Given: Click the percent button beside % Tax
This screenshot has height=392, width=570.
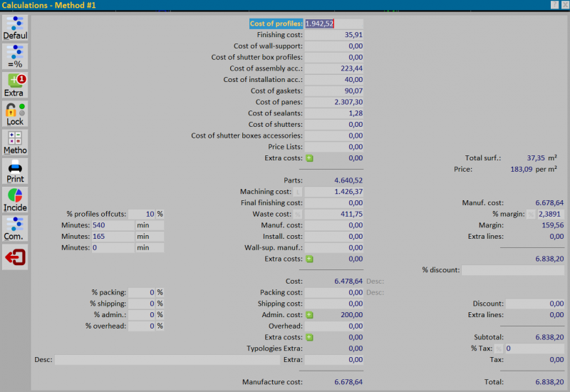Looking at the screenshot, I should click(499, 349).
